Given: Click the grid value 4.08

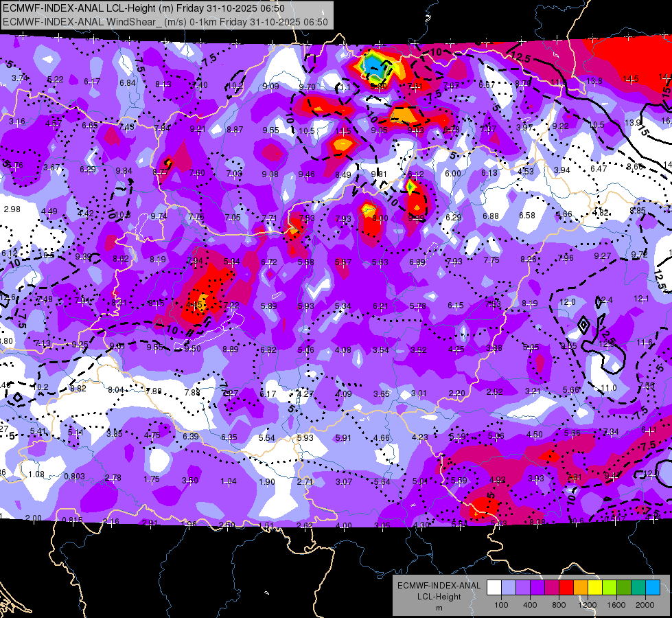Looking at the screenshot, I should pos(343,350).
